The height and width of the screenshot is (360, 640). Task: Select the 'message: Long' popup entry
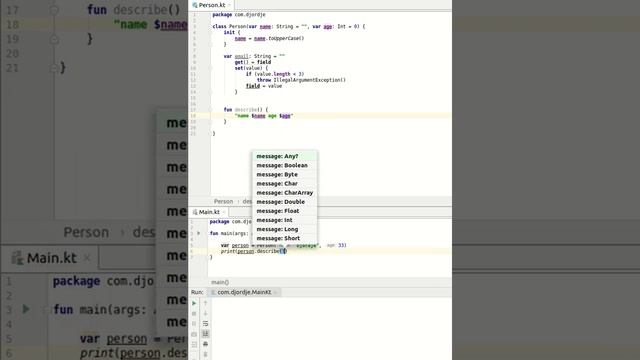[284, 229]
